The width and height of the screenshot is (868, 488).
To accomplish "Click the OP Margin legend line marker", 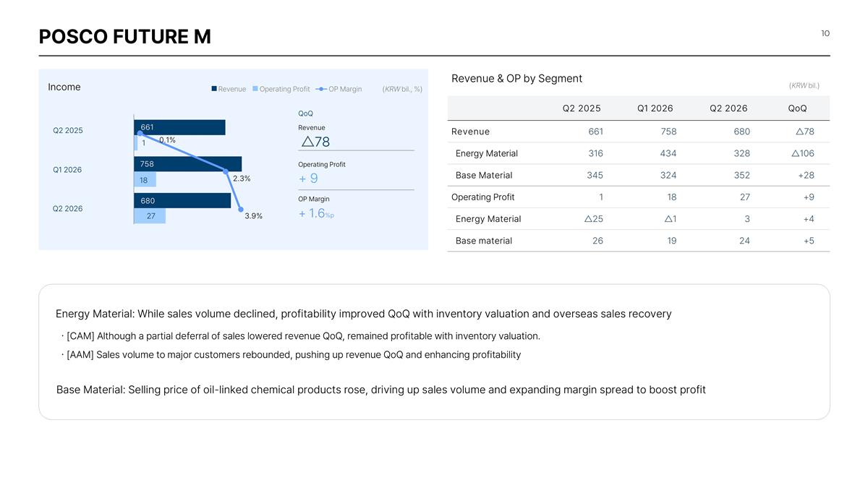I will 321,89.
